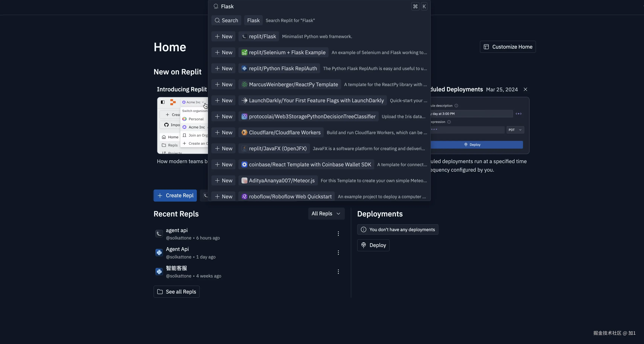Click into the Flask search input field
The width and height of the screenshot is (644, 344).
tap(313, 7)
